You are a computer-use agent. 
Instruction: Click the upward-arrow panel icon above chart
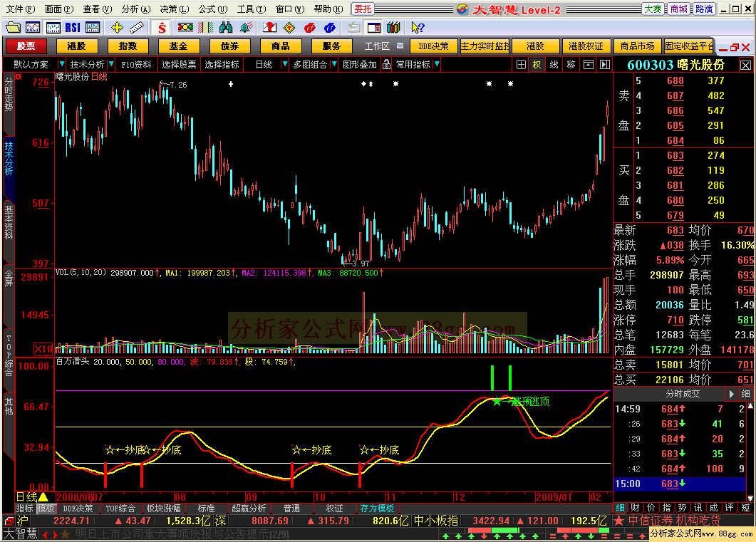click(589, 65)
